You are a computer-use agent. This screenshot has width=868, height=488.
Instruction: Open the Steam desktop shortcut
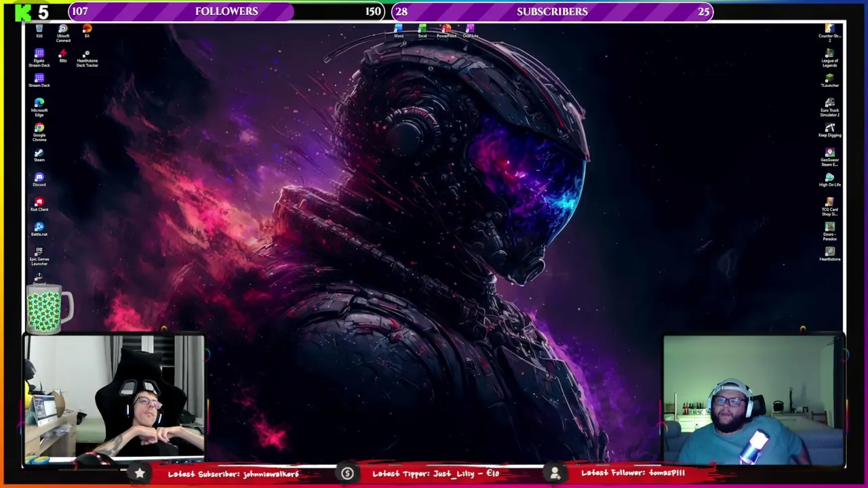39,155
